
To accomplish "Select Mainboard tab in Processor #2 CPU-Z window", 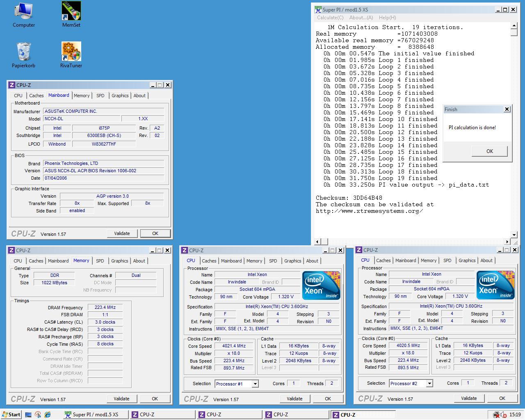I will click(406, 260).
